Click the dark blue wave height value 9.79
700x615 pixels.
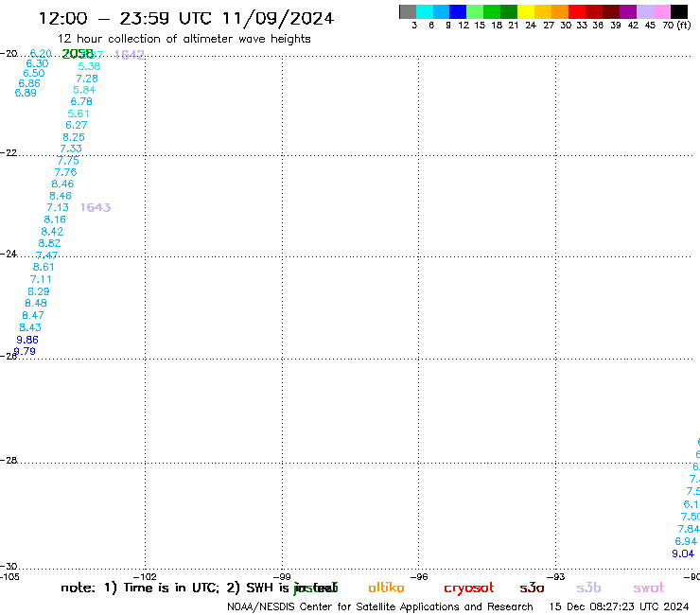(25, 351)
